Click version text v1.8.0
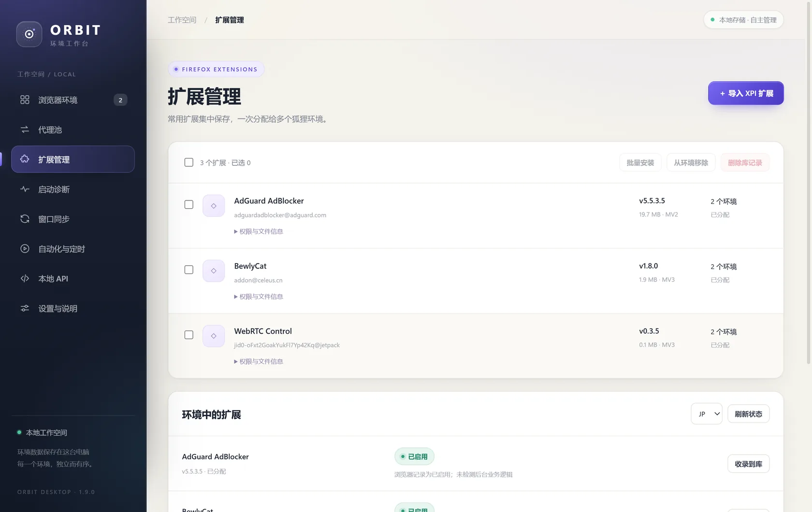 649,266
